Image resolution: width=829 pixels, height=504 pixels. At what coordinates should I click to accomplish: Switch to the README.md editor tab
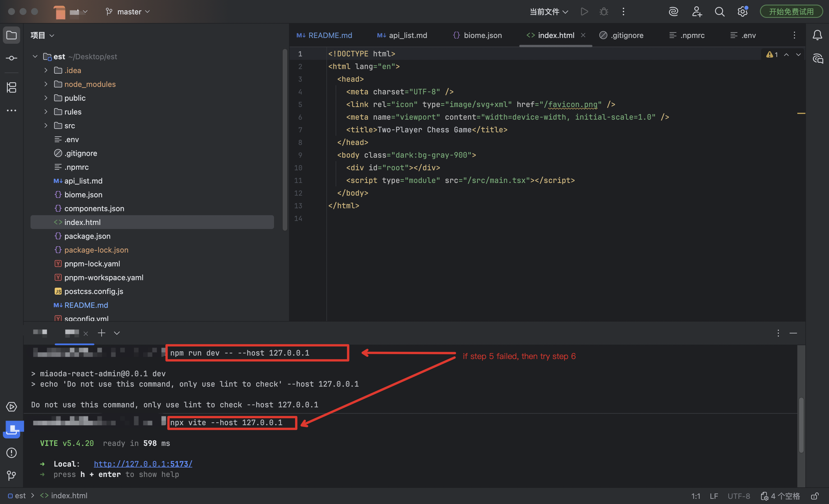[x=324, y=35]
